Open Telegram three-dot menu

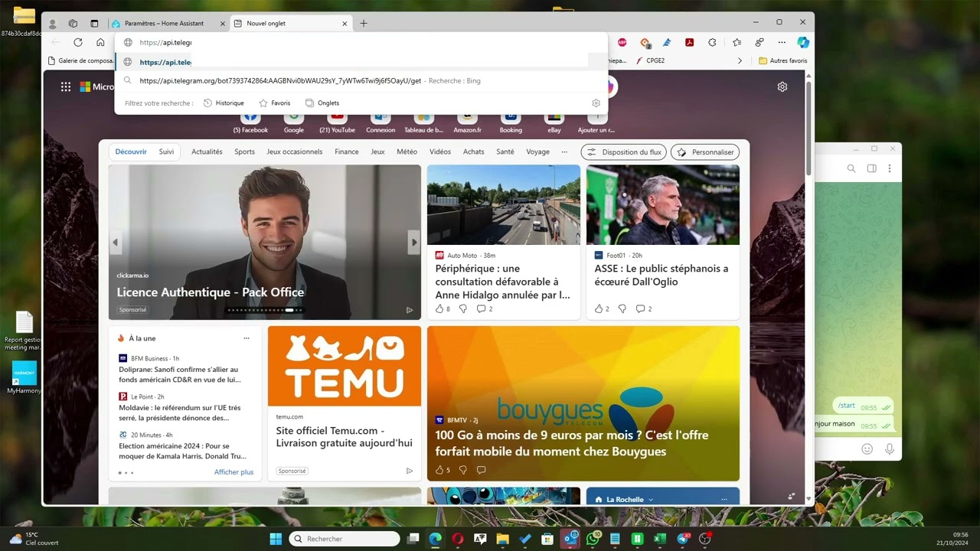890,168
